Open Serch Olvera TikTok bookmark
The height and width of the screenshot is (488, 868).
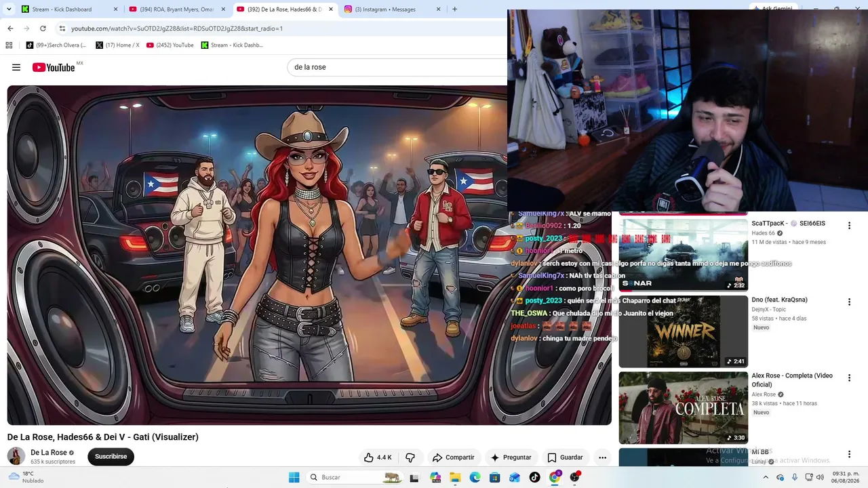coord(56,45)
